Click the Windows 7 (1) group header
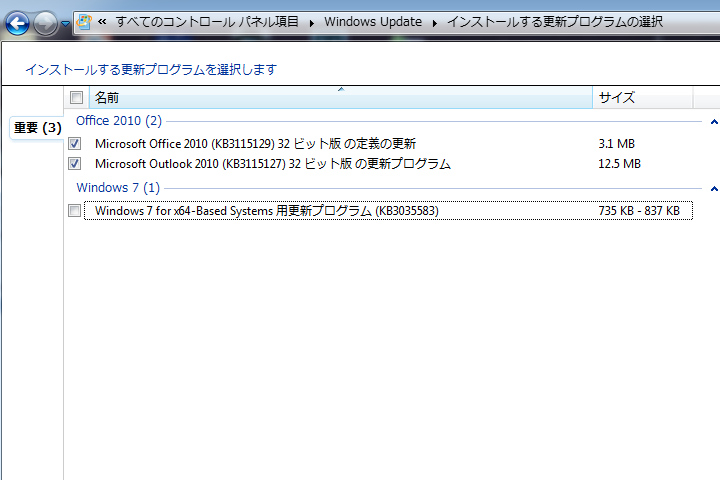720x480 pixels. [118, 188]
